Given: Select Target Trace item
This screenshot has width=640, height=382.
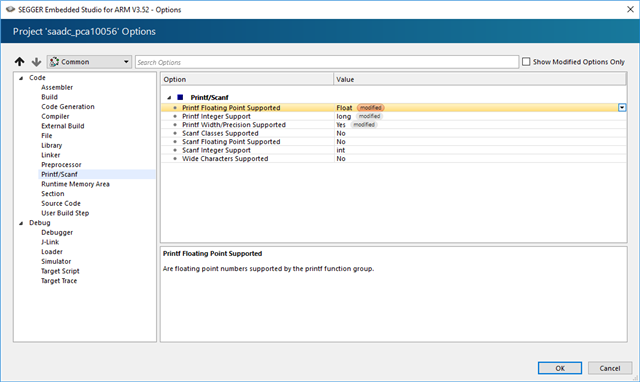Looking at the screenshot, I should coord(59,281).
